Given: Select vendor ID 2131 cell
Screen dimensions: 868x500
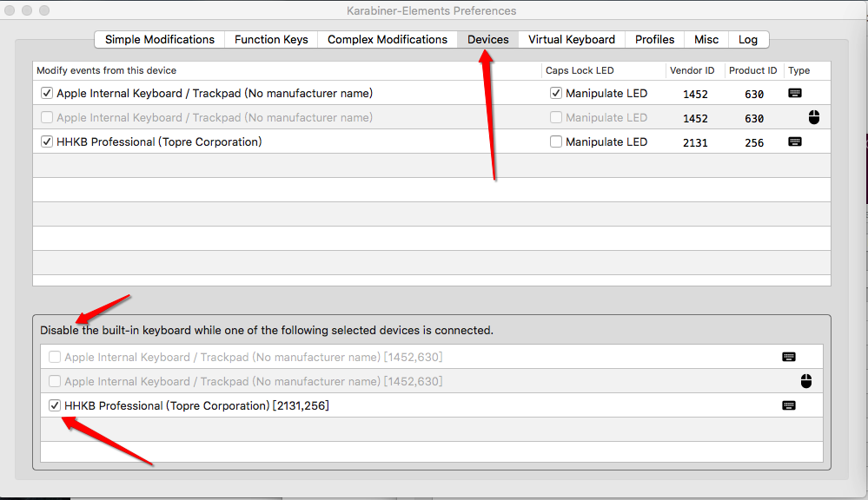Looking at the screenshot, I should 695,142.
